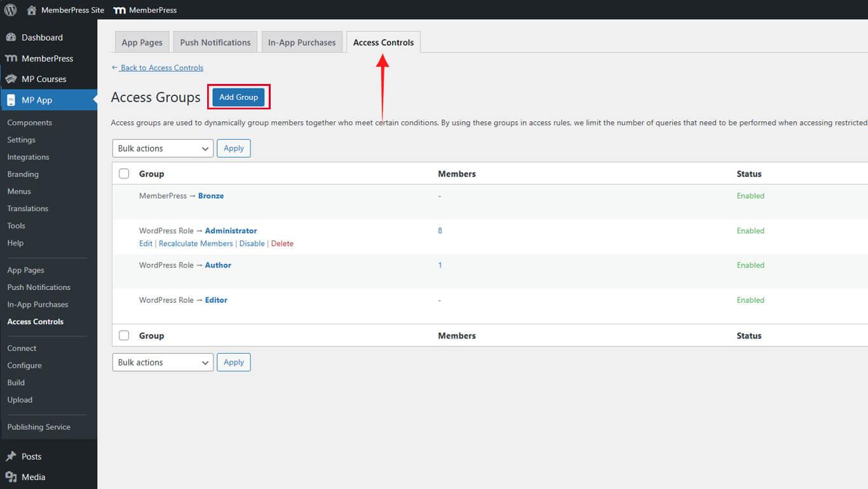The width and height of the screenshot is (868, 489).
Task: Click the WordPress logo icon
Action: 10,10
